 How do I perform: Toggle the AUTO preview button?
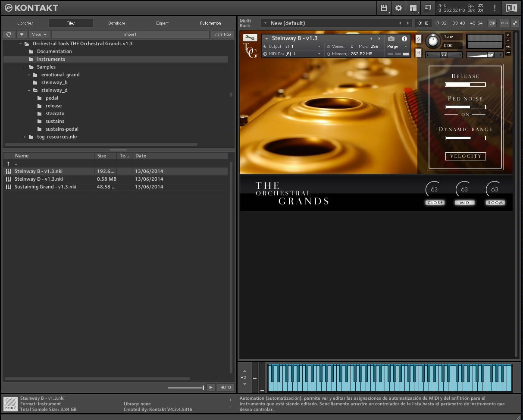[x=225, y=387]
